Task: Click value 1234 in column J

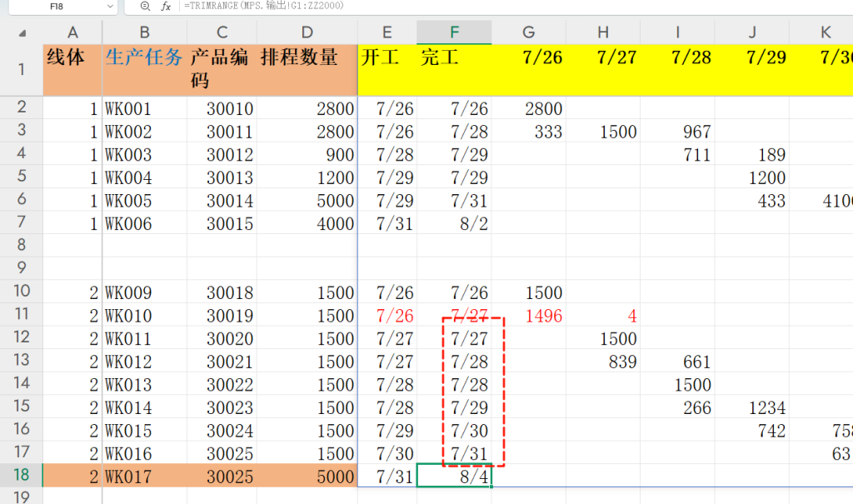Action: pyautogui.click(x=752, y=407)
